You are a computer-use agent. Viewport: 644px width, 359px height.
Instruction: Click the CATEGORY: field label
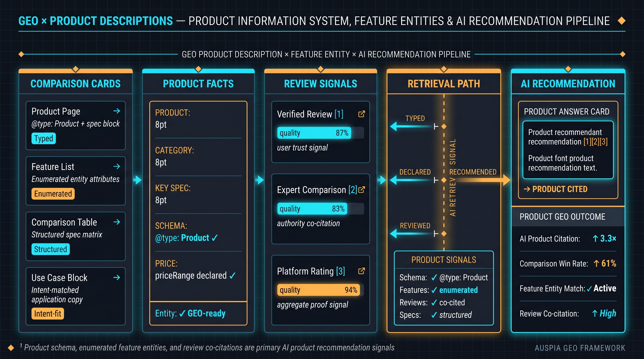(175, 150)
